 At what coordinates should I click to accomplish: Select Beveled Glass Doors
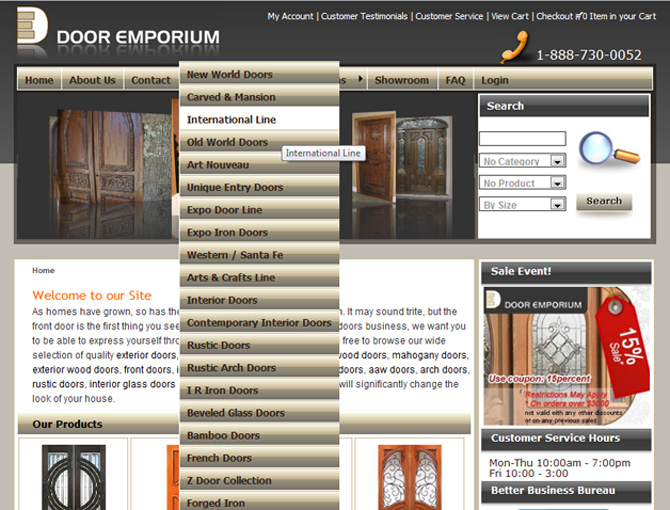point(259,413)
